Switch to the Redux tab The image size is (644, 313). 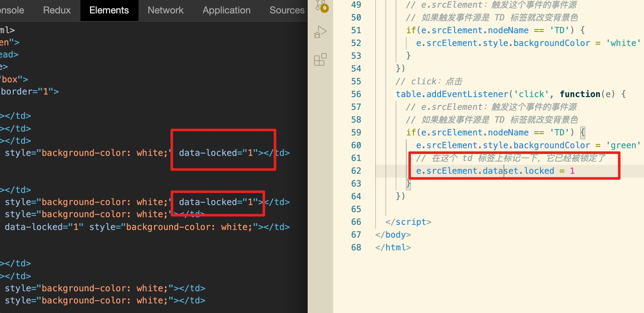[x=57, y=10]
